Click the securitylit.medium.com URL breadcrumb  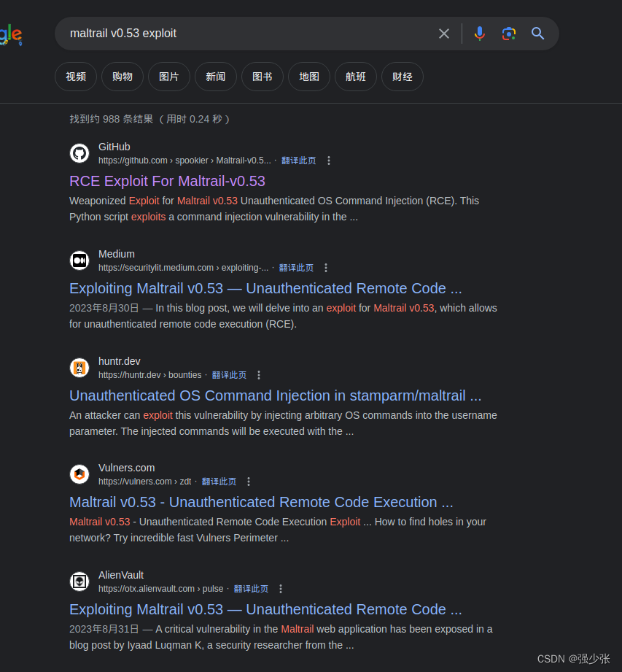tap(183, 268)
